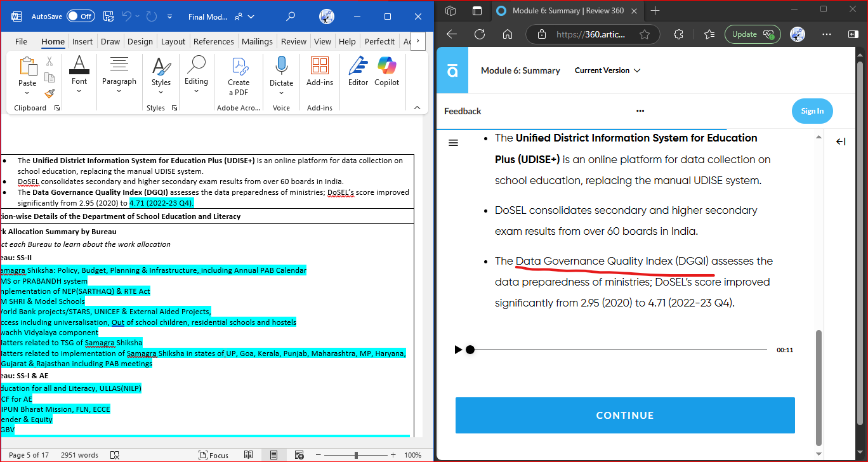The height and width of the screenshot is (462, 868).
Task: Open the Editor proofing tool
Action: coord(358,71)
